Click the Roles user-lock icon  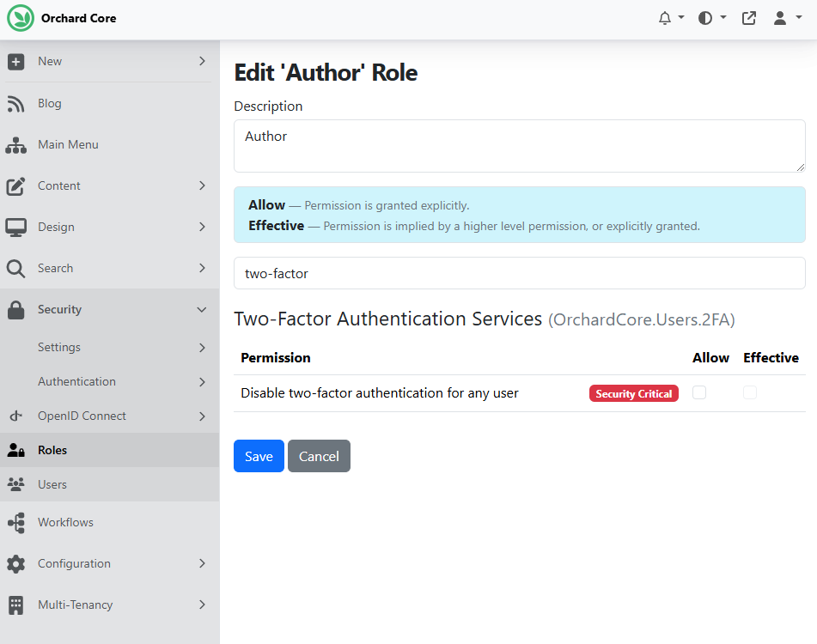point(15,450)
